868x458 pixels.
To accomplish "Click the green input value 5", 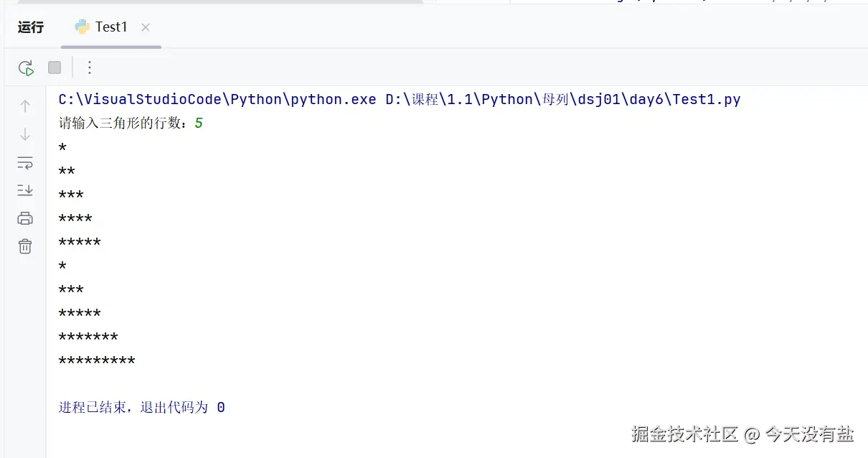I will click(x=199, y=123).
